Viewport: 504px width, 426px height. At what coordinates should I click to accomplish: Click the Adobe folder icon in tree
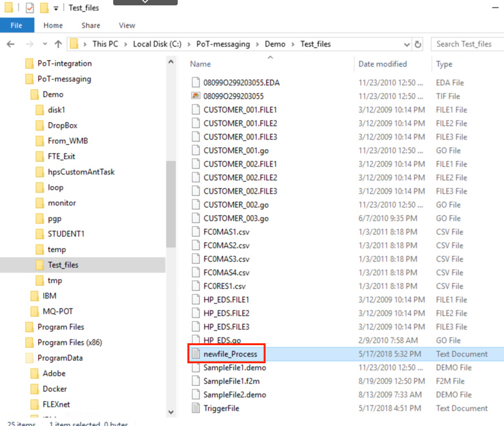(x=35, y=373)
